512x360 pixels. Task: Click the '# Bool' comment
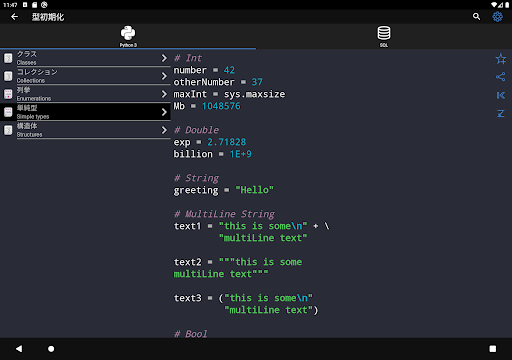[x=190, y=334]
